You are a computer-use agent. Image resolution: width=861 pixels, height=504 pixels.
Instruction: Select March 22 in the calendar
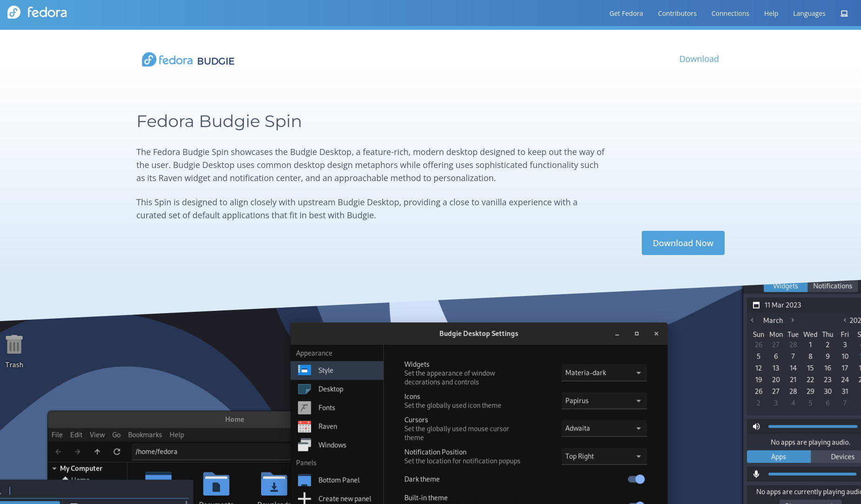(x=810, y=380)
